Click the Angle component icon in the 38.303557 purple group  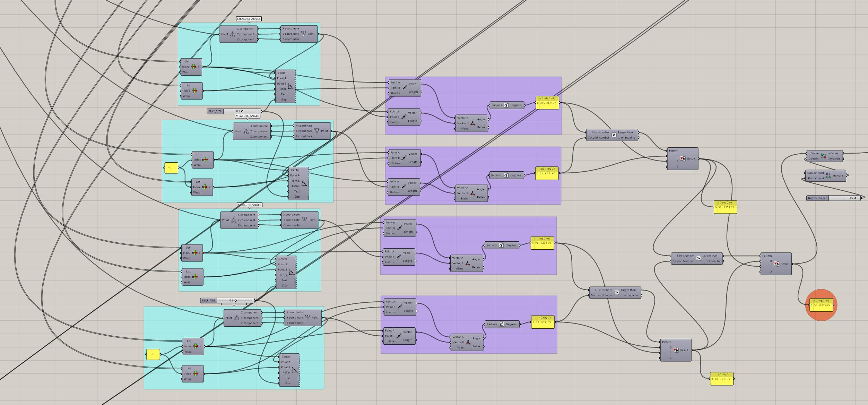coord(473,123)
